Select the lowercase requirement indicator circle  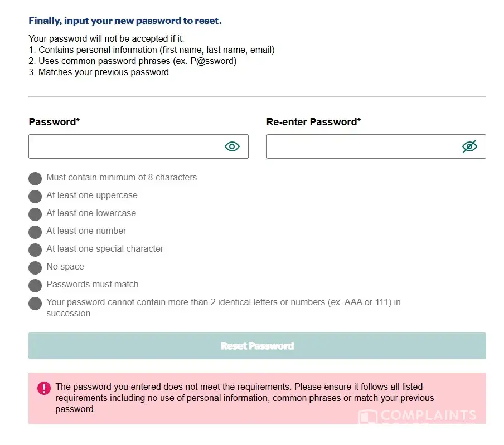coord(35,214)
